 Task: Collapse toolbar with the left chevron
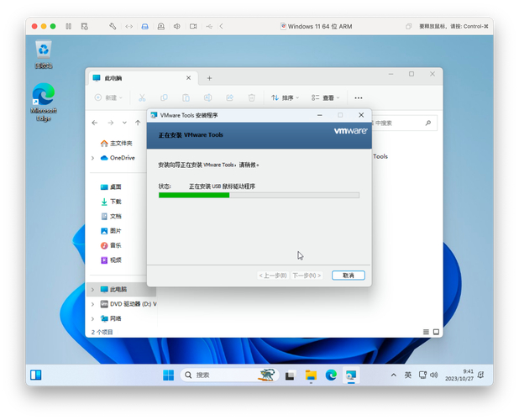click(221, 26)
